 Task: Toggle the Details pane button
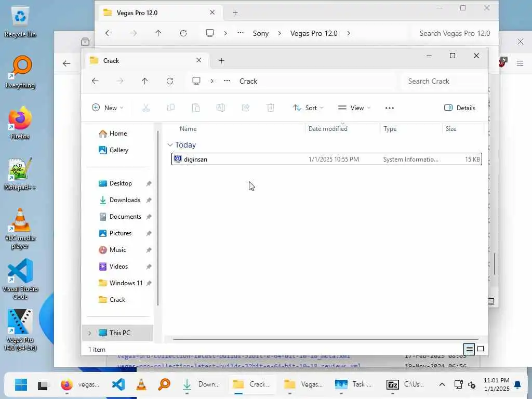tap(460, 108)
